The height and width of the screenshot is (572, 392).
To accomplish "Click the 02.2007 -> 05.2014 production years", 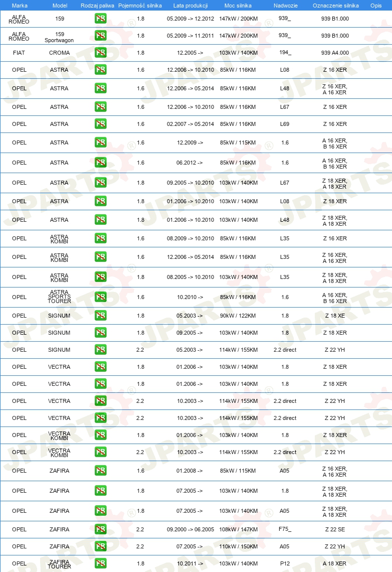I will [190, 124].
